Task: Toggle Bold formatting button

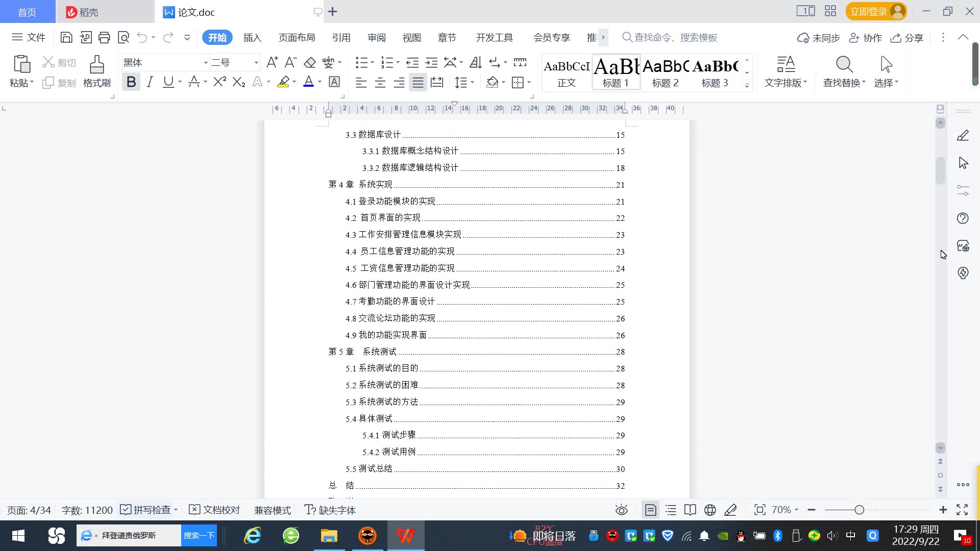Action: pyautogui.click(x=131, y=82)
